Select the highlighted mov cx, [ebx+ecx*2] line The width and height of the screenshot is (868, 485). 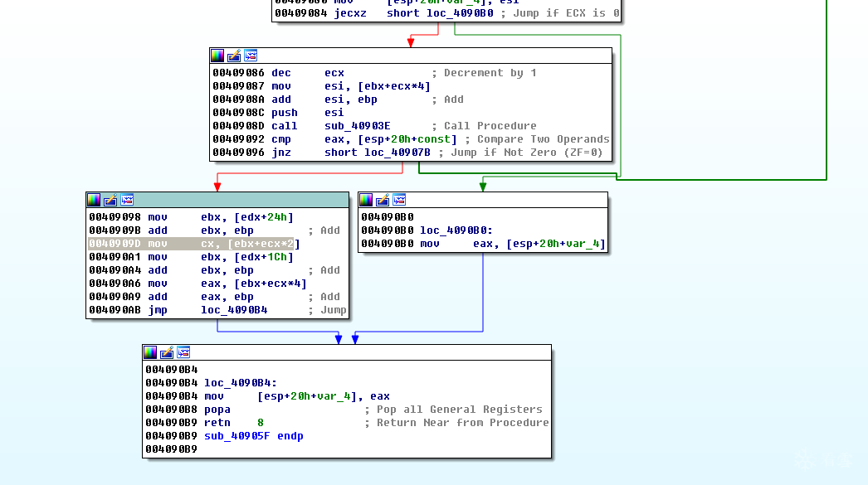click(x=194, y=244)
